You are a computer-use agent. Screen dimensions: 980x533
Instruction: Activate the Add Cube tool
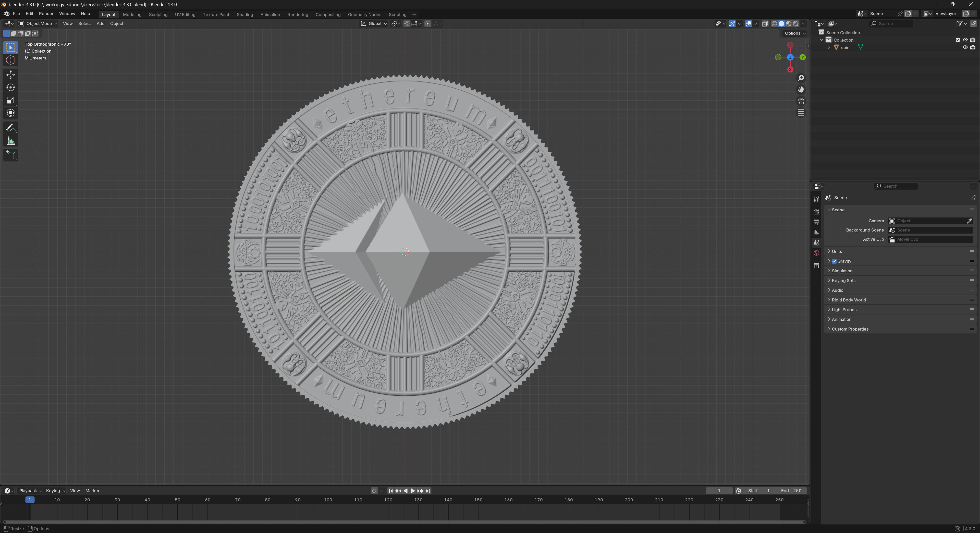11,155
